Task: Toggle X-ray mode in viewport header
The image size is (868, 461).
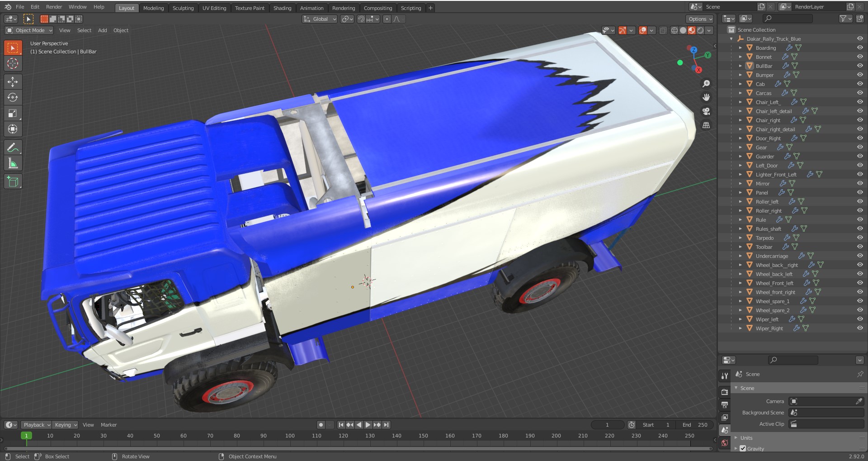Action: tap(663, 30)
